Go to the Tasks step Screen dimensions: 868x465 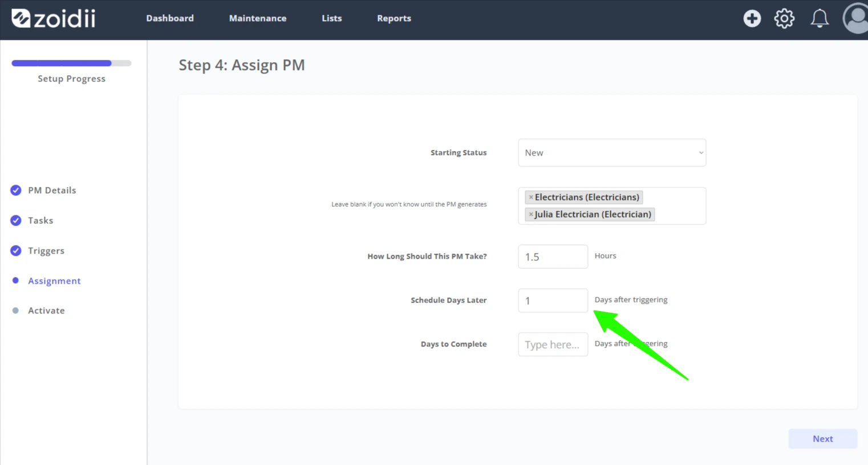point(40,221)
